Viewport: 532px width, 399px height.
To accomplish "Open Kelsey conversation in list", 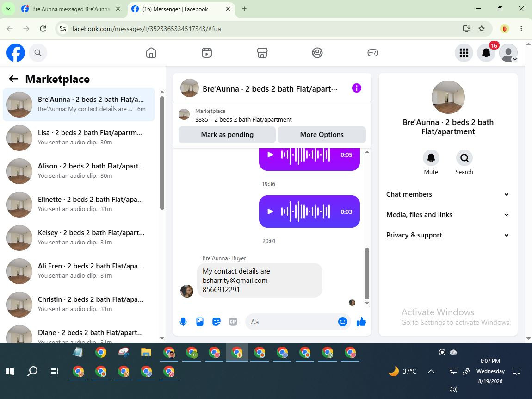I will (x=79, y=237).
